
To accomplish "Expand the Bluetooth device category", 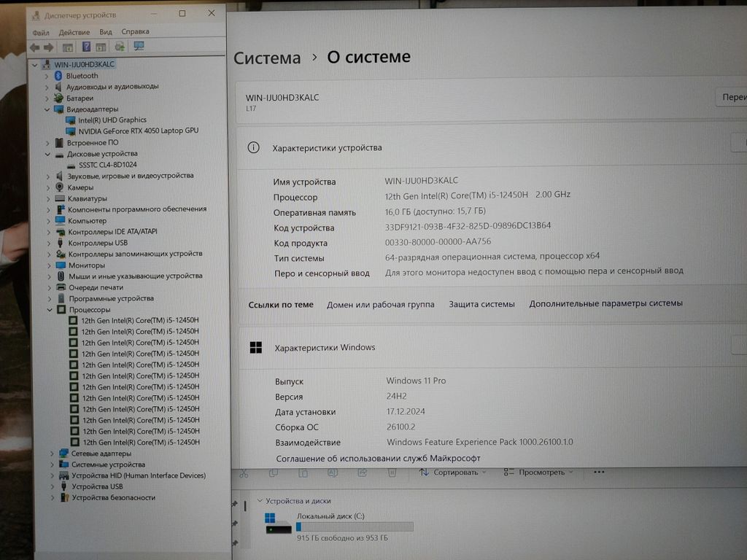I will [x=48, y=76].
